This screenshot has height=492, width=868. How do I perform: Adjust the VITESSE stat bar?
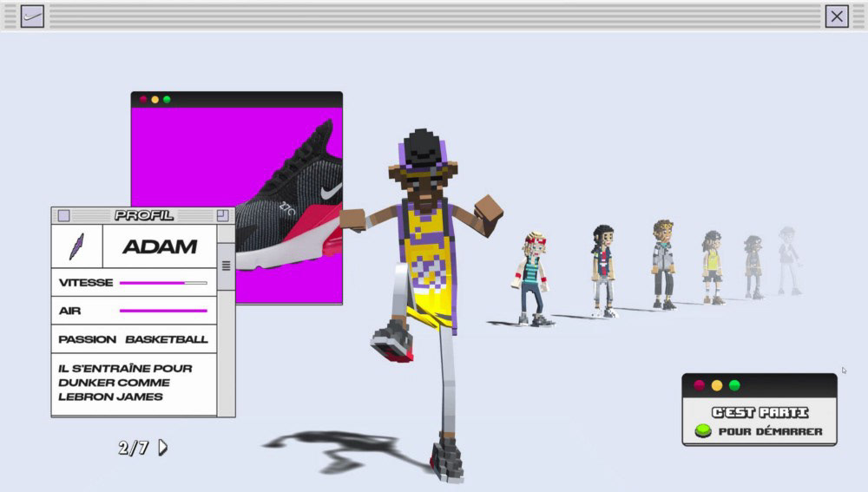click(163, 283)
